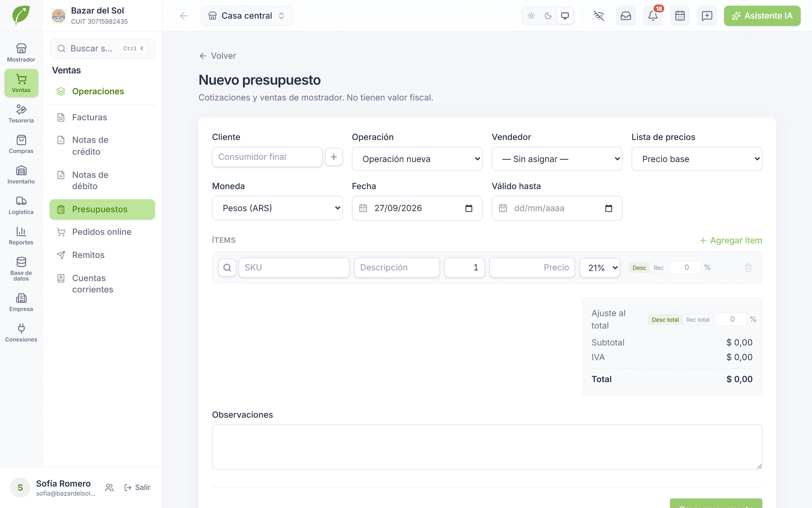Open the 21% IVA rate dropdown
Image resolution: width=812 pixels, height=508 pixels.
click(600, 268)
